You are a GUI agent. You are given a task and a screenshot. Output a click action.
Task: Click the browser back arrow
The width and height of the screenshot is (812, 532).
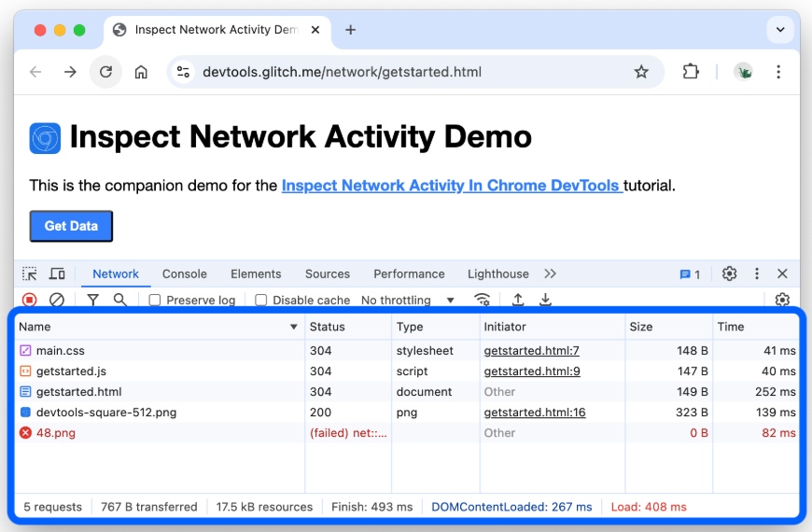[x=35, y=72]
